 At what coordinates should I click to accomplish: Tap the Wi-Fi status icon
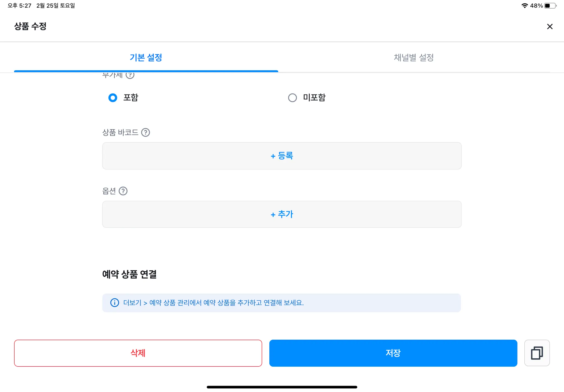(525, 6)
